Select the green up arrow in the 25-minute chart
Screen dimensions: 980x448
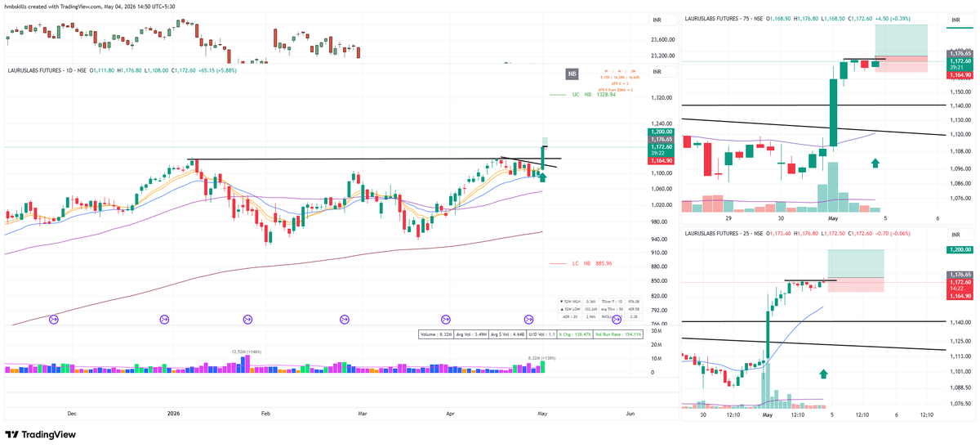coord(823,374)
